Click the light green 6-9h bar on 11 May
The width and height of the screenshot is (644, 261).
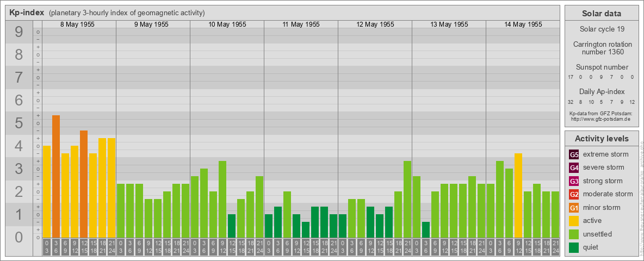coord(287,214)
